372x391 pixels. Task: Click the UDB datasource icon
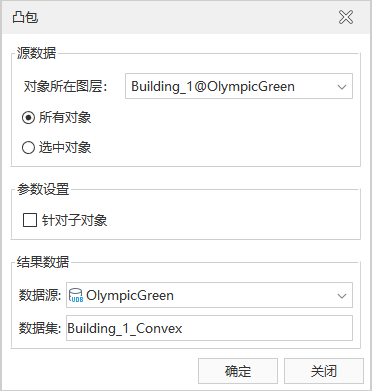click(76, 295)
